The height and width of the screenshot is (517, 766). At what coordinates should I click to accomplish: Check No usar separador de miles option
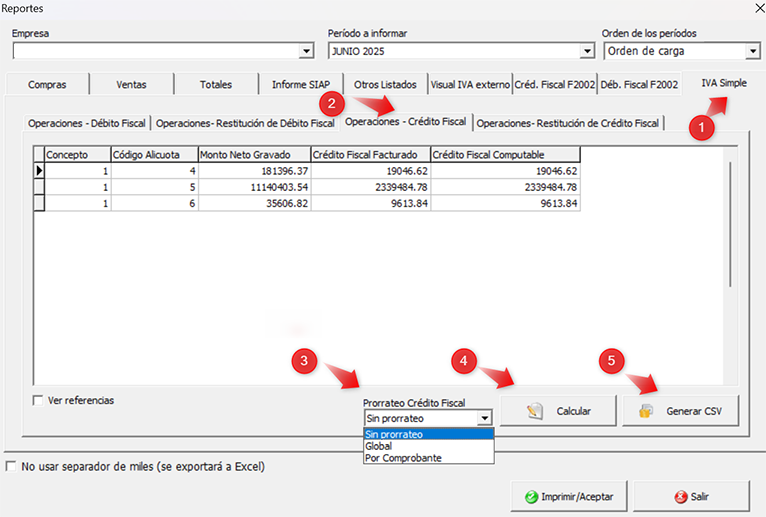coord(11,466)
